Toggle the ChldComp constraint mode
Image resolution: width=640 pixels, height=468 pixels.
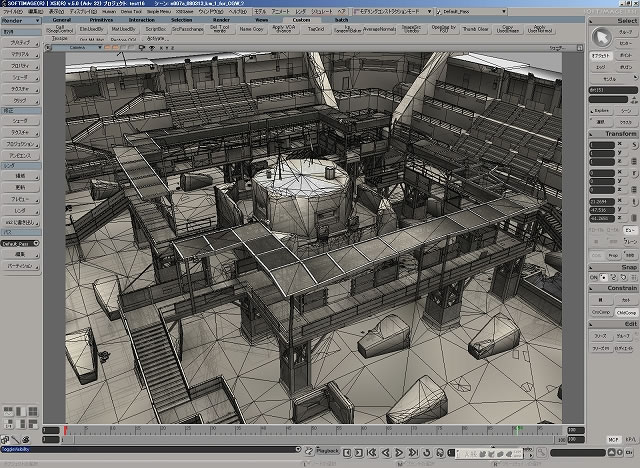627,312
